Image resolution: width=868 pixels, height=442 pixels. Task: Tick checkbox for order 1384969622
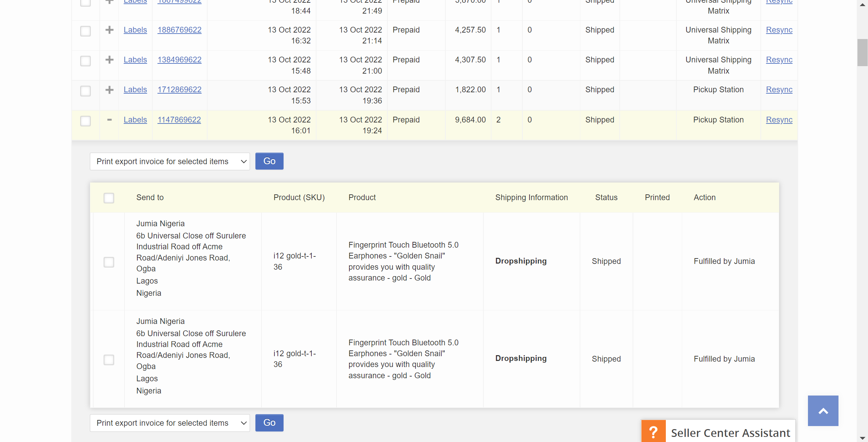85,61
